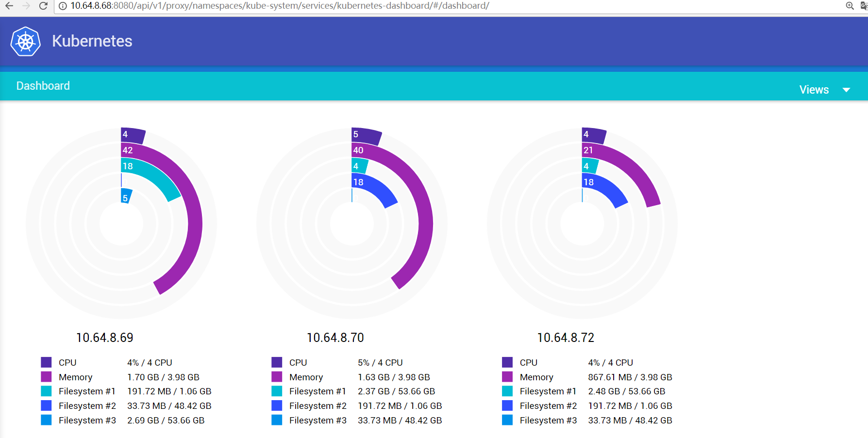Click the teal arc labeled 4 on 10.64.8.70

(x=359, y=166)
